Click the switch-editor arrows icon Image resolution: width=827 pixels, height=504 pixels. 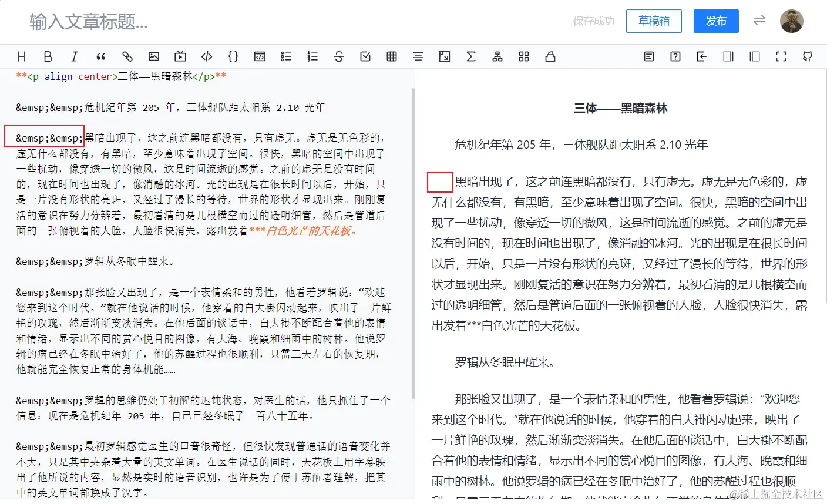click(x=759, y=21)
